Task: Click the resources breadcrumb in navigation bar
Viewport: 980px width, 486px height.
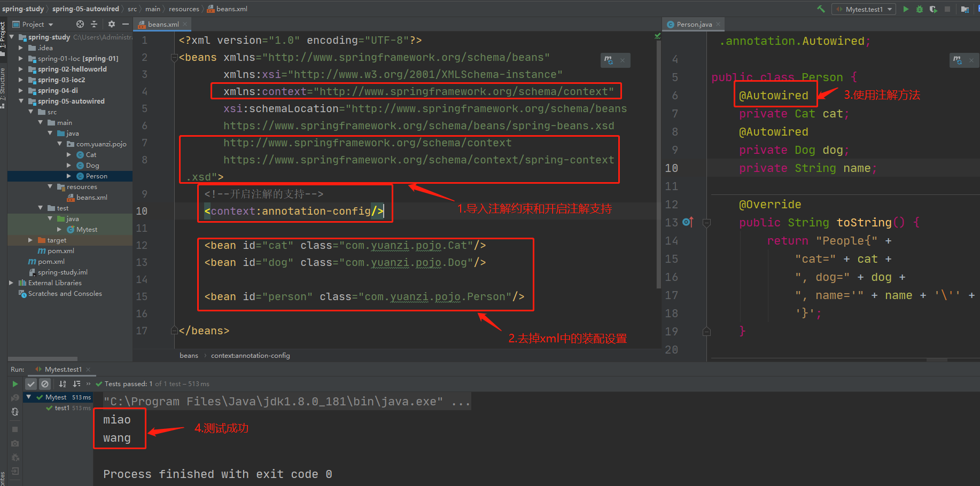Action: 184,9
